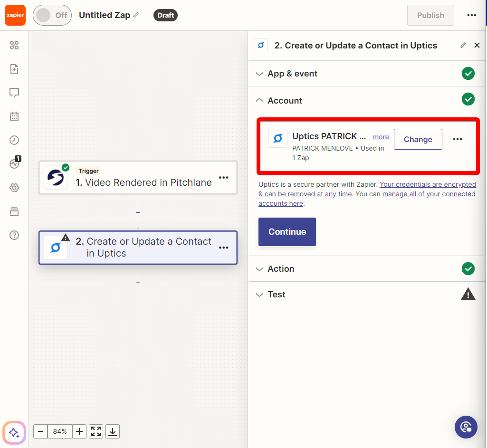Open the credentials are encrypted link

tap(367, 189)
